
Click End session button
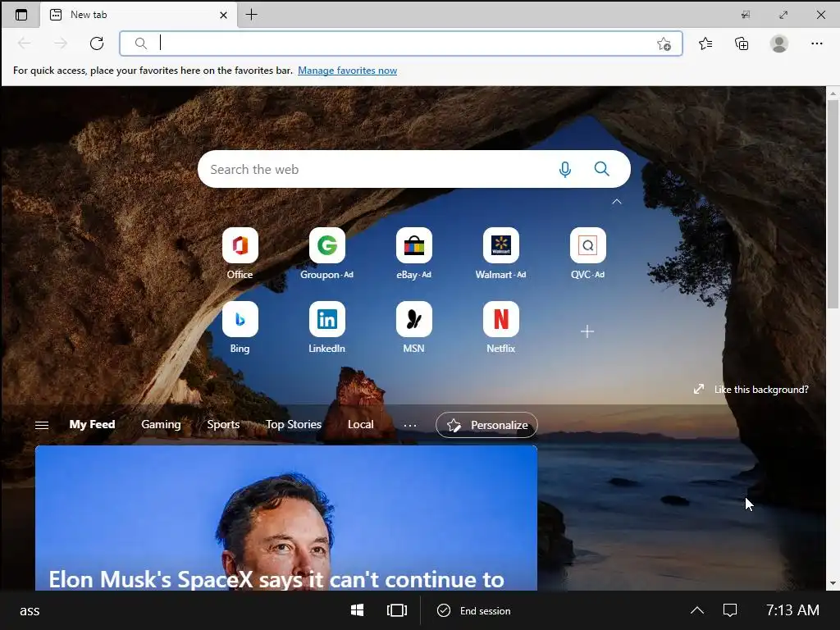coord(474,610)
